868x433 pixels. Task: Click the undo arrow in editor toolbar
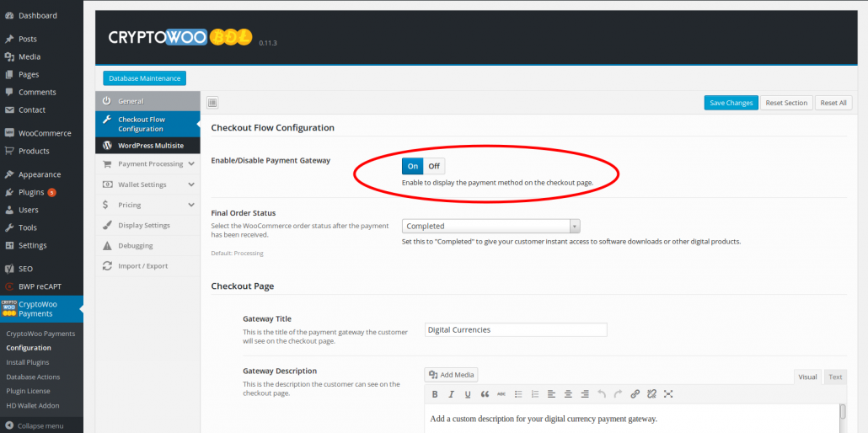click(x=601, y=393)
